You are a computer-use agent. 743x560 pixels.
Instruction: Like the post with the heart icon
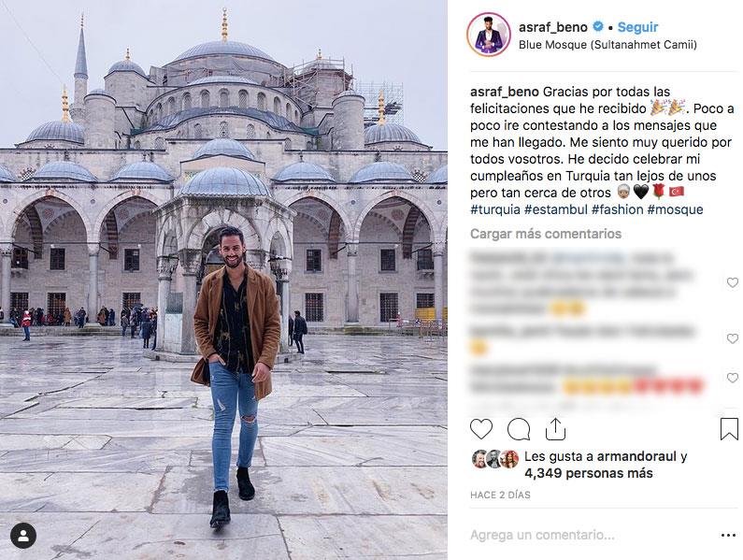click(x=481, y=429)
